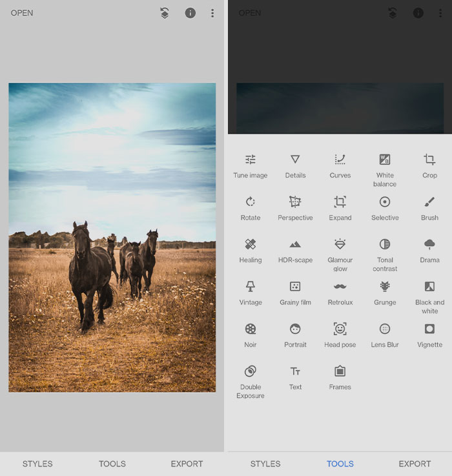This screenshot has height=476, width=452.
Task: Show image info in left screen
Action: (190, 13)
